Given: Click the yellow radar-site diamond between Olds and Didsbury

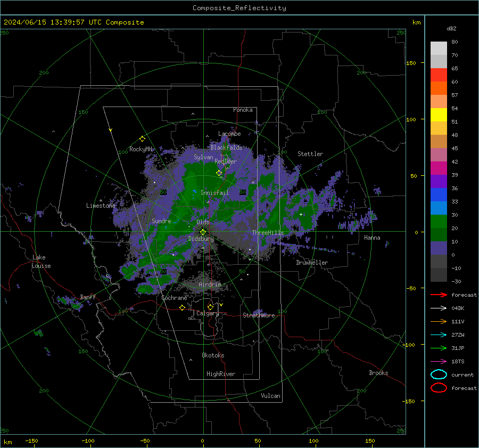Looking at the screenshot, I should [x=203, y=232].
